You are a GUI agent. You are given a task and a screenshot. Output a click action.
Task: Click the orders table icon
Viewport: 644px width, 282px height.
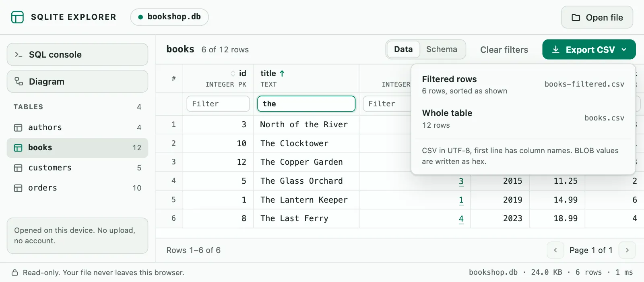point(18,188)
